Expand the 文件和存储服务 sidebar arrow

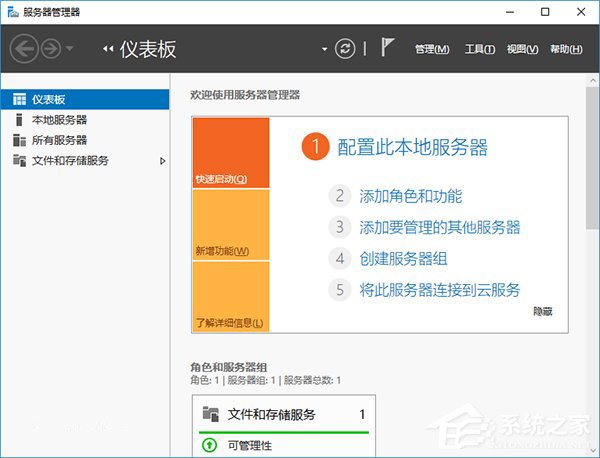tap(163, 161)
